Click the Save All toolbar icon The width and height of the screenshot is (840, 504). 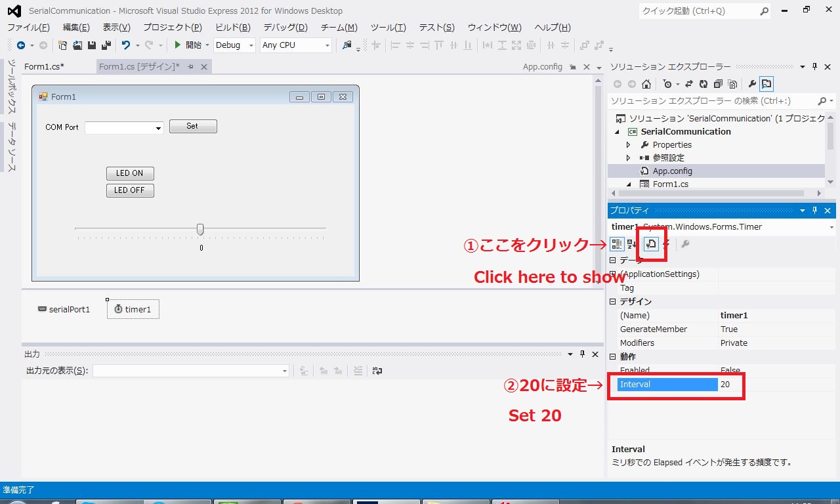coord(105,45)
